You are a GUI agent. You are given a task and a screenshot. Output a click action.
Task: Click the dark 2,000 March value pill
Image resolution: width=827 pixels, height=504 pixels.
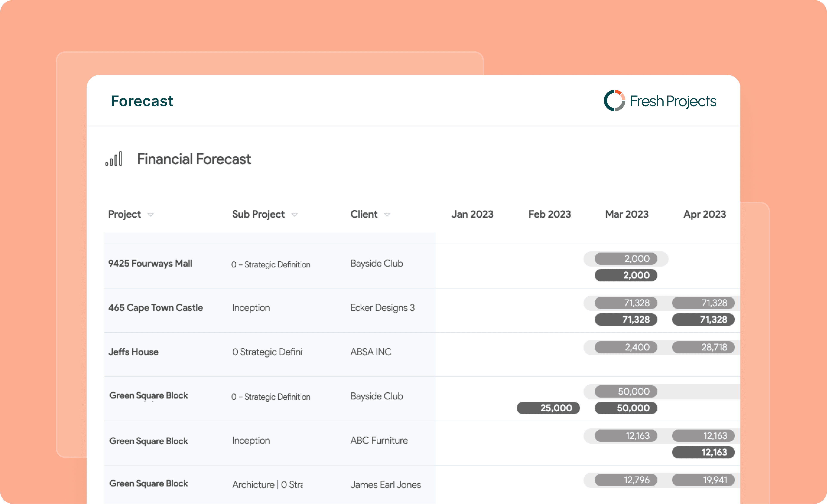click(x=626, y=275)
